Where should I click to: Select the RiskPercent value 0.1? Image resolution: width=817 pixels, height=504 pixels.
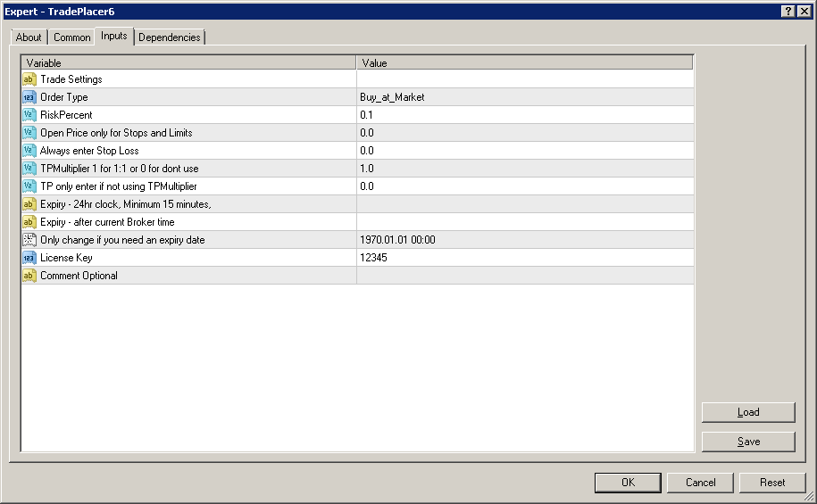[x=367, y=115]
